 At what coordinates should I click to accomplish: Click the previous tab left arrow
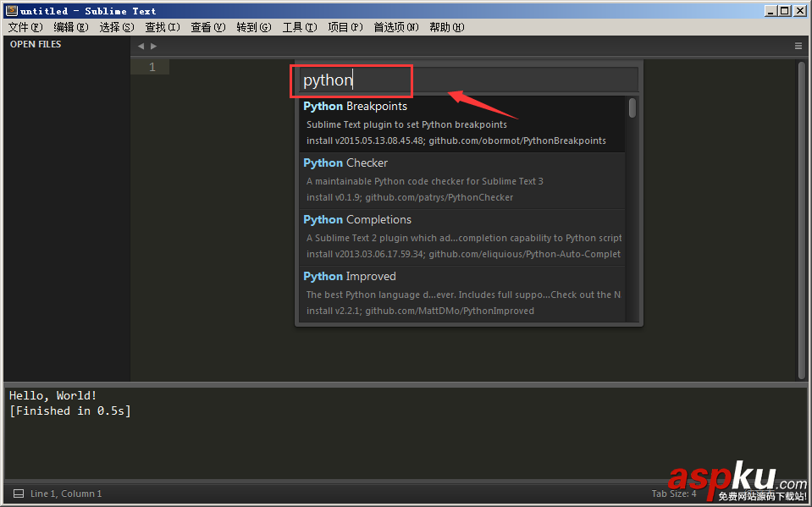141,46
